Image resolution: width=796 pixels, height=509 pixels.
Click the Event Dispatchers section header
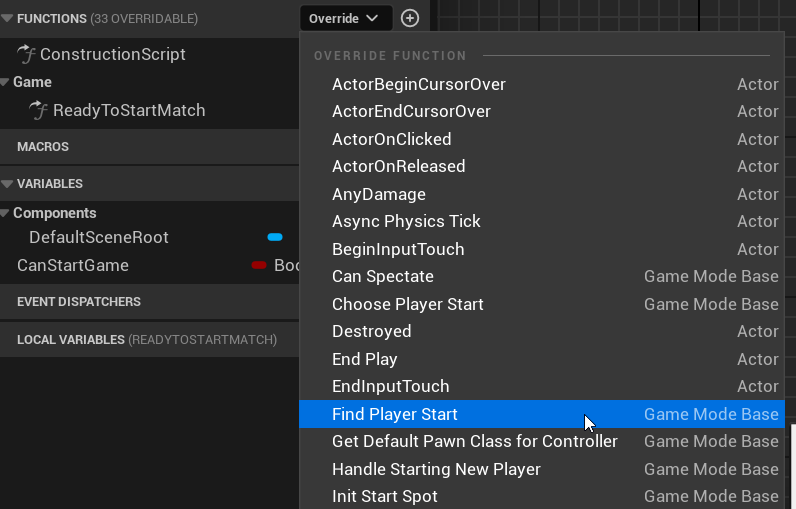[x=79, y=301]
